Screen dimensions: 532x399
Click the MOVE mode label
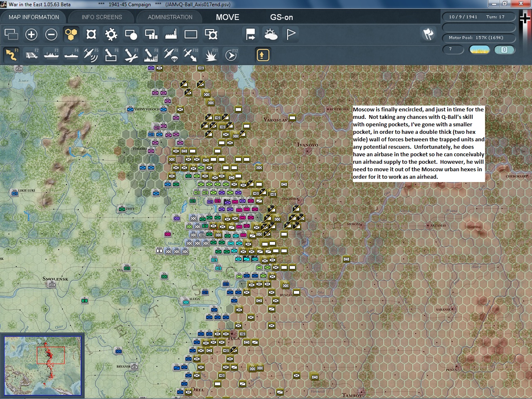click(x=227, y=17)
